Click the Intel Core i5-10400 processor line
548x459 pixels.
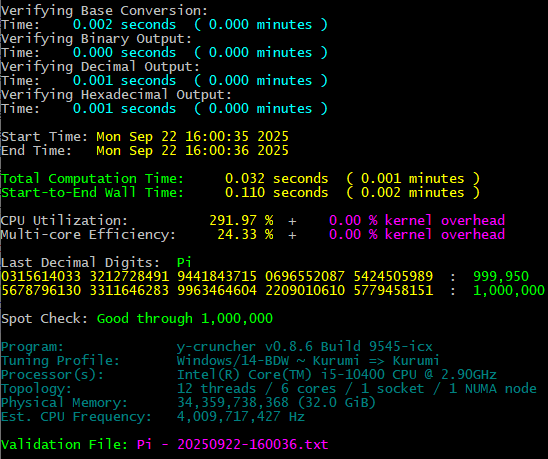pyautogui.click(x=337, y=374)
